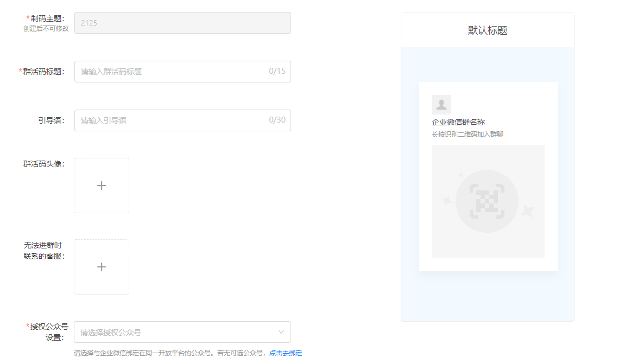This screenshot has width=625, height=364.
Task: Focus the 引导语 input field
Action: point(182,120)
